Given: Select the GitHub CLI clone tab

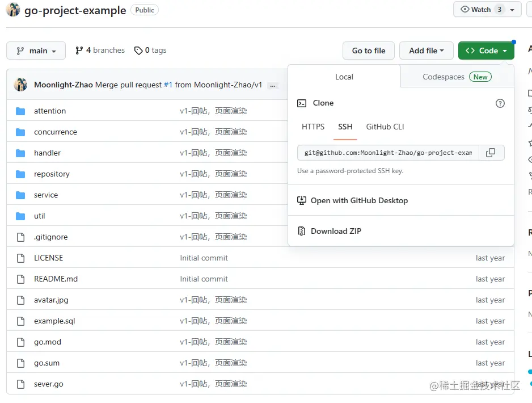Looking at the screenshot, I should click(x=385, y=127).
